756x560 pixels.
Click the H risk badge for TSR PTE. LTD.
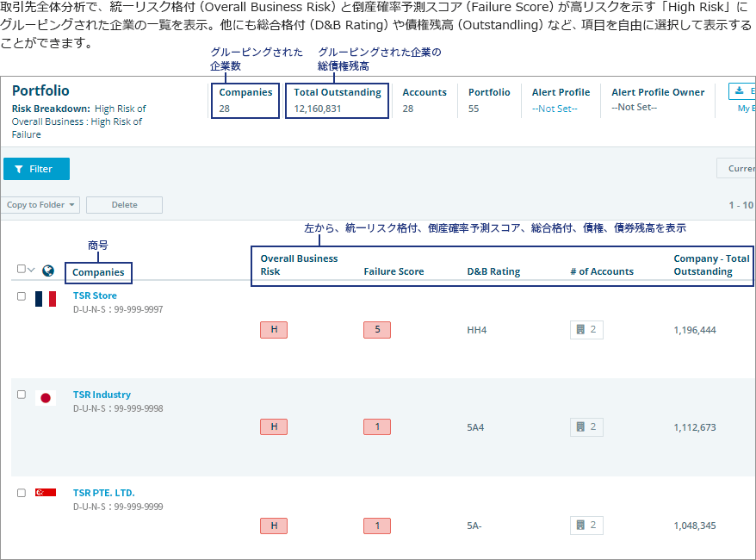(x=274, y=526)
